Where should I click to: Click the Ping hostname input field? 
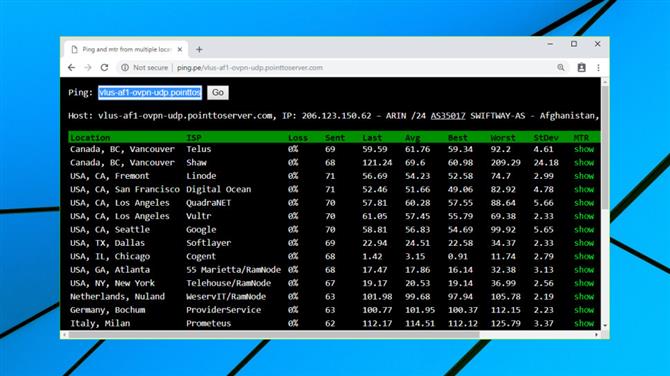click(150, 92)
